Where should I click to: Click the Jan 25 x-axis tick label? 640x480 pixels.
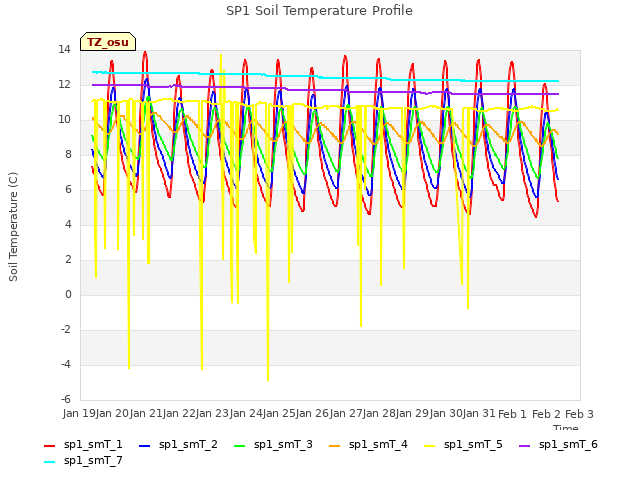[x=278, y=413]
